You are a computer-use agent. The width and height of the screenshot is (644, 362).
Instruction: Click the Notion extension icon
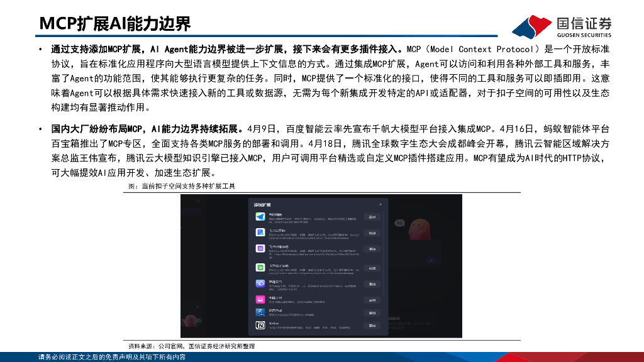click(260, 326)
